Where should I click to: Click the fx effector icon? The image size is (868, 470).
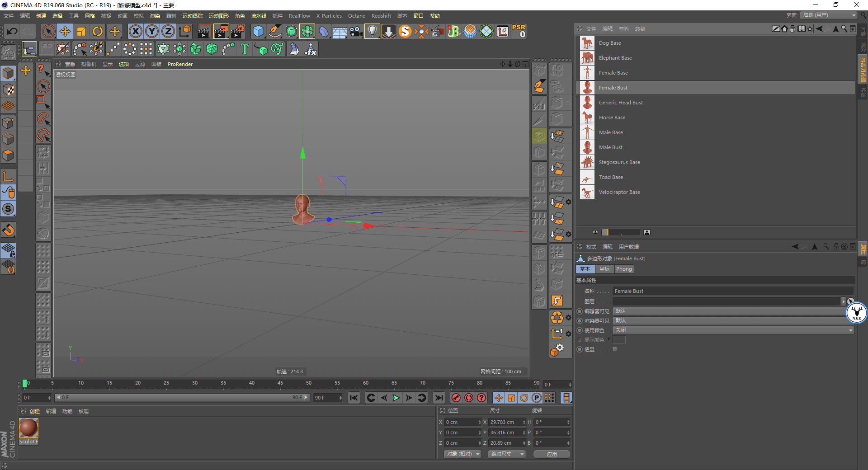click(311, 49)
